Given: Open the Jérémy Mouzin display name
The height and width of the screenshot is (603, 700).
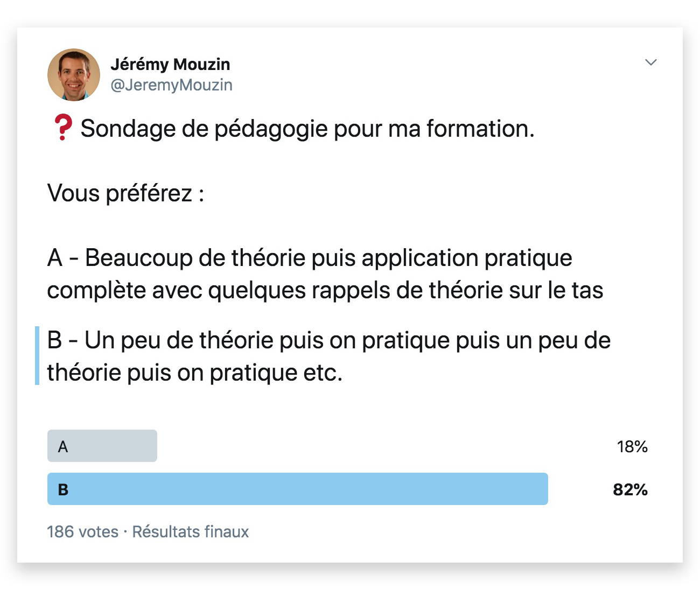Looking at the screenshot, I should click(x=170, y=64).
